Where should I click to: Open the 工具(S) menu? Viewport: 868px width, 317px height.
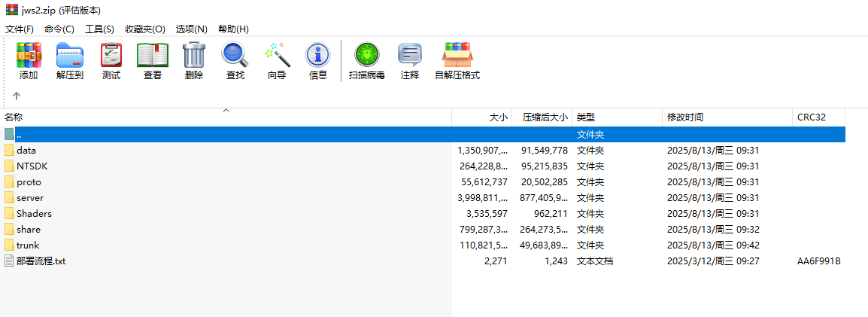click(x=99, y=29)
